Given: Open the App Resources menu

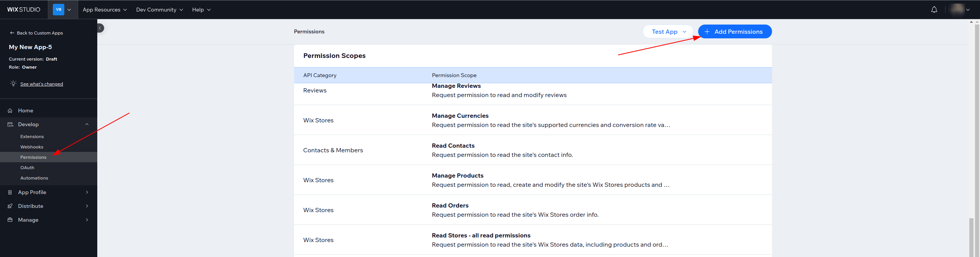Looking at the screenshot, I should (x=105, y=10).
